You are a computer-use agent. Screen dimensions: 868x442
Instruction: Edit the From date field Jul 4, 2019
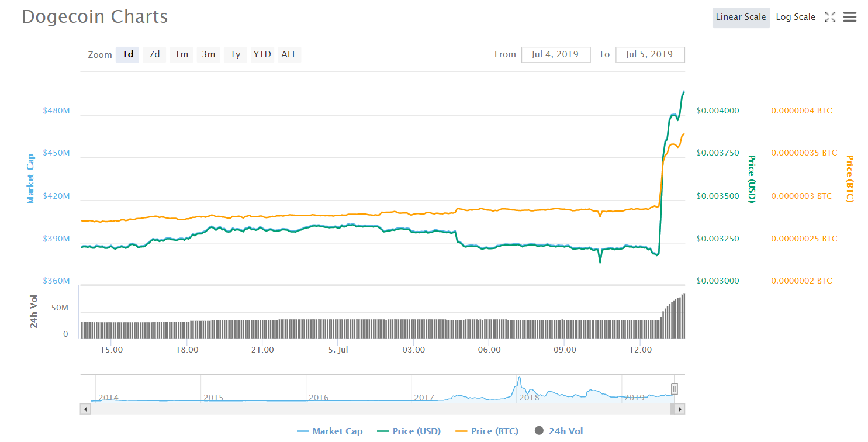(556, 54)
